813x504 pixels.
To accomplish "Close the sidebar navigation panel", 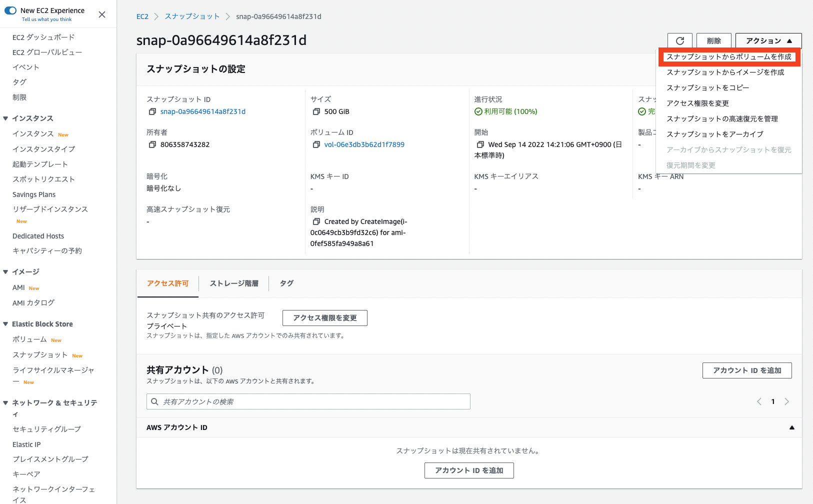I will (102, 14).
